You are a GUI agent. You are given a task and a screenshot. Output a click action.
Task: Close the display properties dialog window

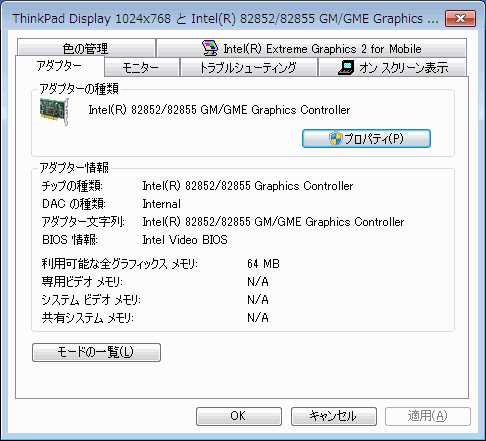click(460, 18)
